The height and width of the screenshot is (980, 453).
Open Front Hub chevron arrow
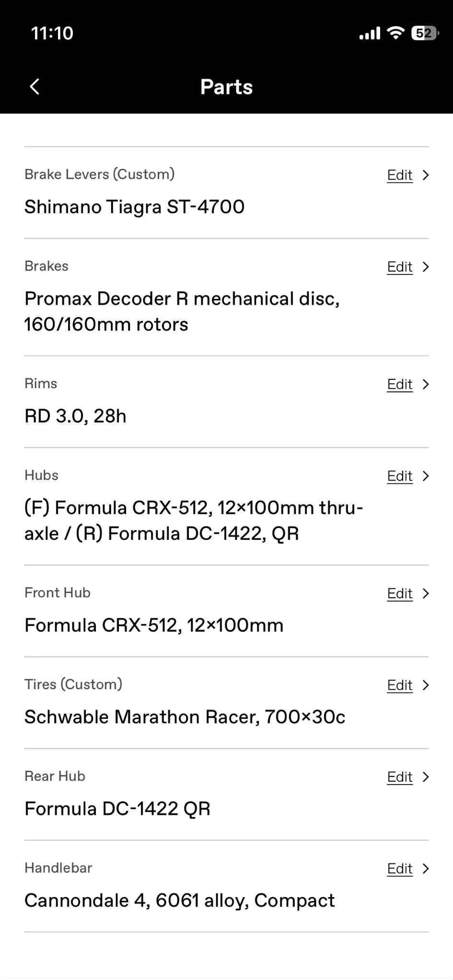point(426,593)
